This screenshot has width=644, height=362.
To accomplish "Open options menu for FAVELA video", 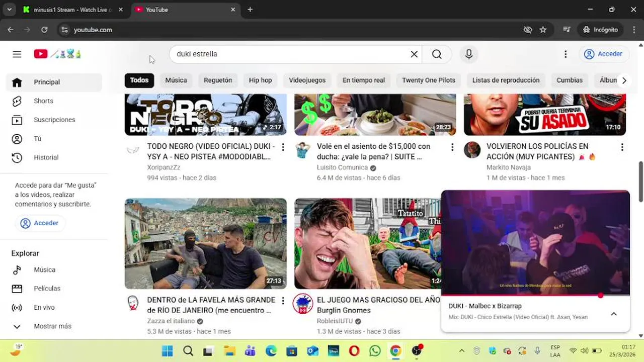I will coord(283,301).
